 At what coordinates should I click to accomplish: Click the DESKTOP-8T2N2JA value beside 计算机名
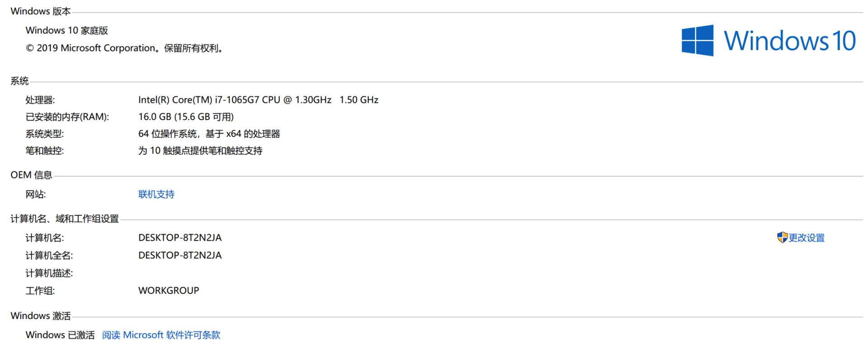(180, 238)
